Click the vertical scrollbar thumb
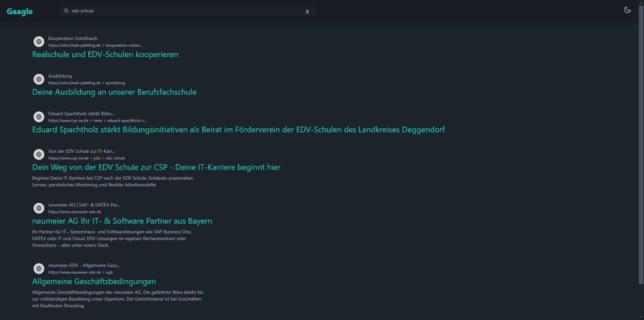 (x=641, y=144)
